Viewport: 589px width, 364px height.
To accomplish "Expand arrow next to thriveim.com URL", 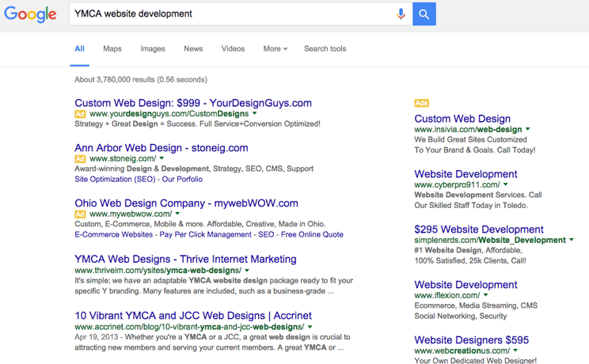I will tap(247, 271).
